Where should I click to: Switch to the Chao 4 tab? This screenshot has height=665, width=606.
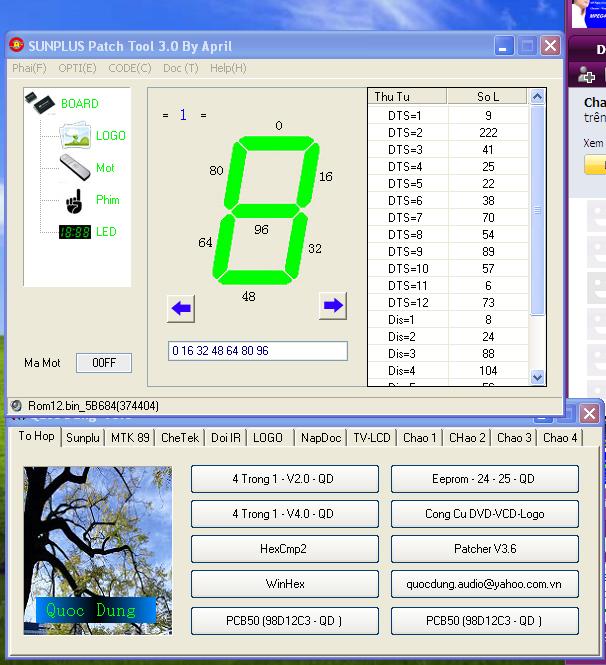pyautogui.click(x=560, y=438)
